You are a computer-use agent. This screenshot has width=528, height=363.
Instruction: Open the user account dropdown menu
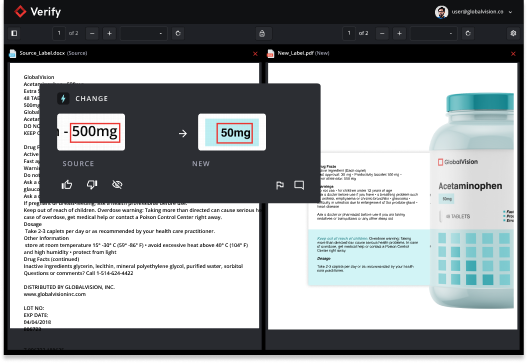click(x=510, y=12)
